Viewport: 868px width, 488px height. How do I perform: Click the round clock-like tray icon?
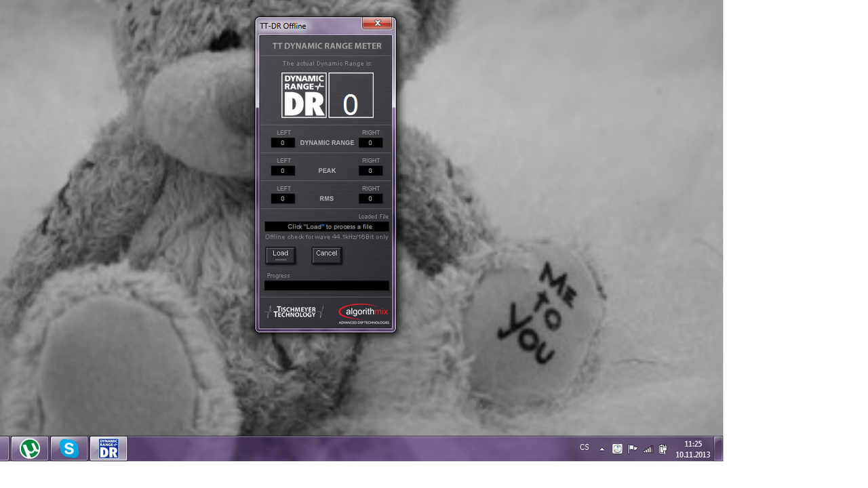pyautogui.click(x=617, y=449)
